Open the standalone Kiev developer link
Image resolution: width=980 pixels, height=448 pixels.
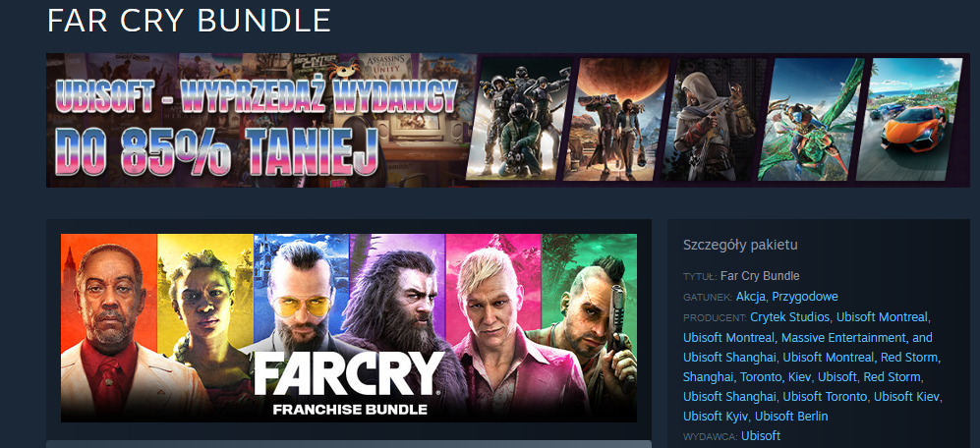[x=797, y=376]
